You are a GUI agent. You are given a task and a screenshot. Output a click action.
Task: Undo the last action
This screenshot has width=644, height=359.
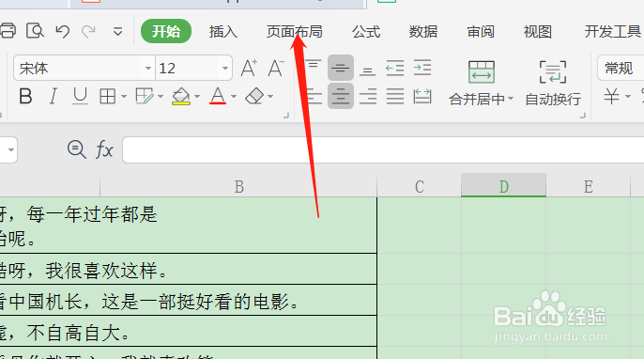point(62,31)
